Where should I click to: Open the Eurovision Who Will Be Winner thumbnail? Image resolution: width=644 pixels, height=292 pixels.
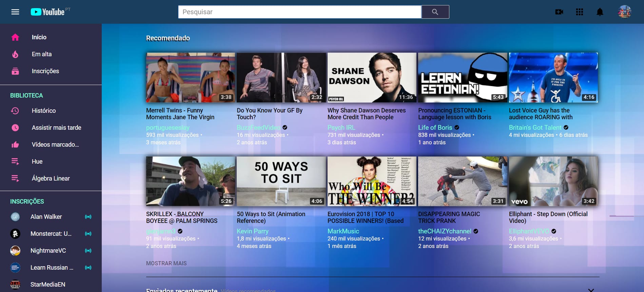coord(372,181)
